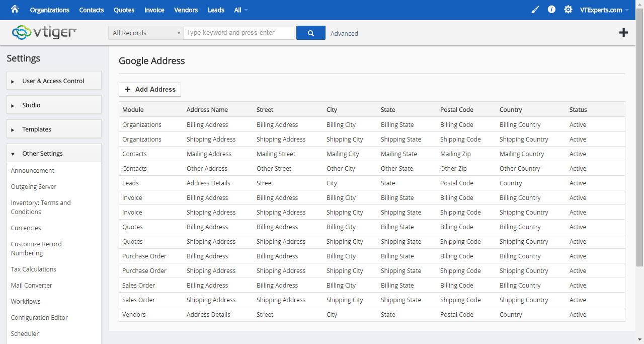Click the Add Address button
644x344 pixels.
(150, 89)
